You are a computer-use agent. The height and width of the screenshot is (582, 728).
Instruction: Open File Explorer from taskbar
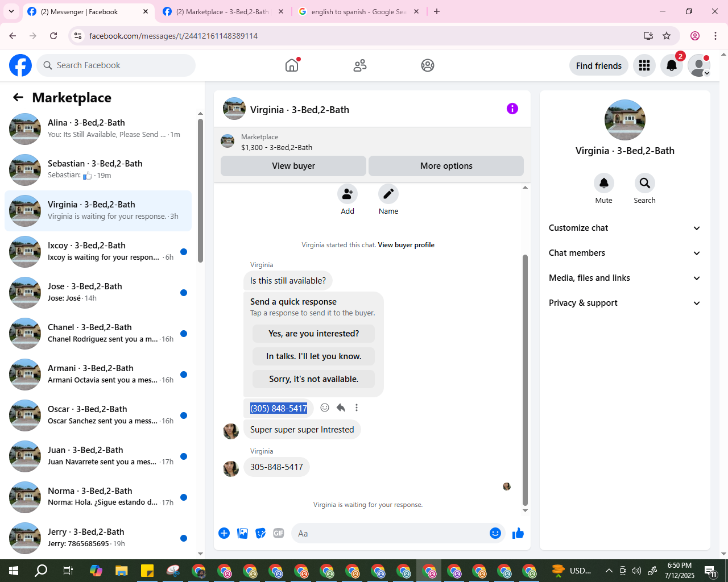point(122,571)
